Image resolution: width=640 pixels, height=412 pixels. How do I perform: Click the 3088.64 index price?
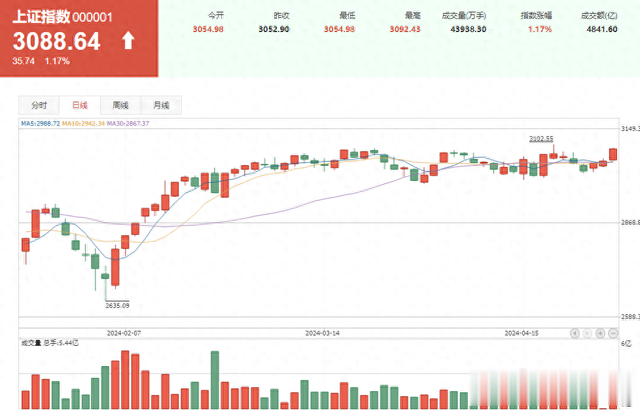point(56,41)
